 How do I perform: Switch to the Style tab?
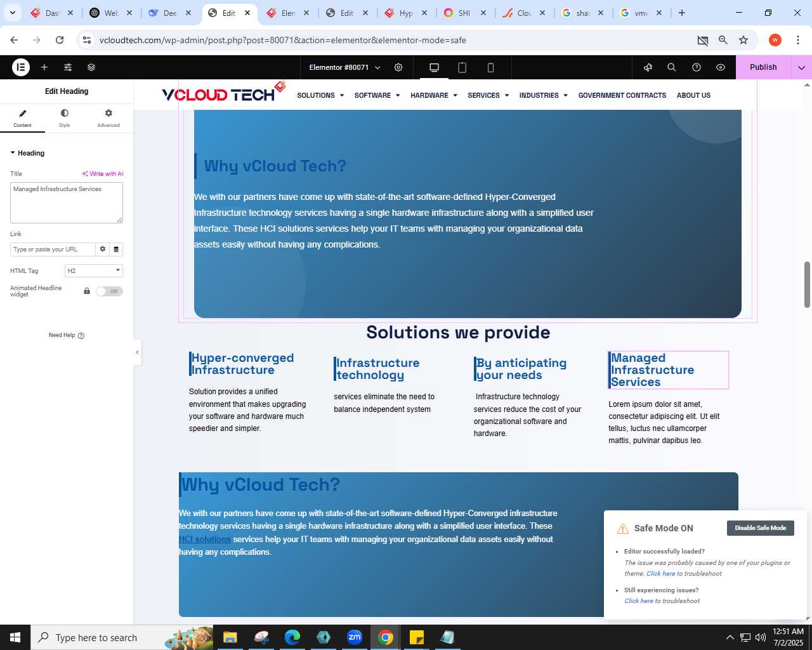coord(64,118)
